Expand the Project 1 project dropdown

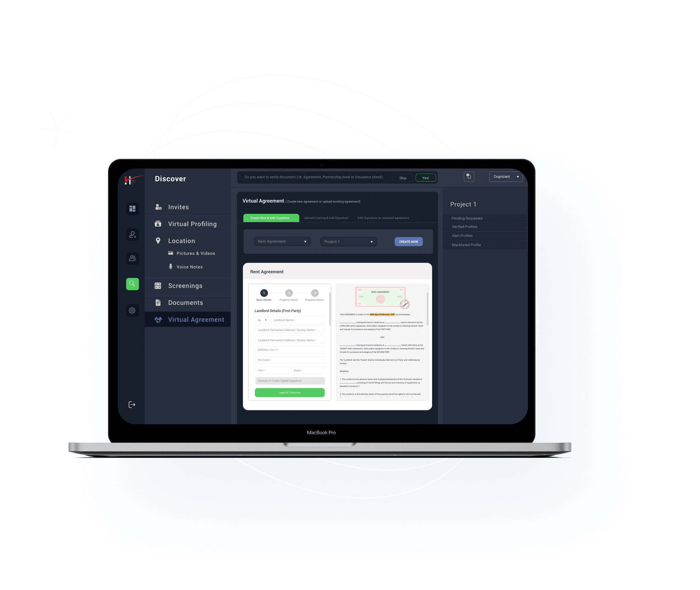[350, 241]
